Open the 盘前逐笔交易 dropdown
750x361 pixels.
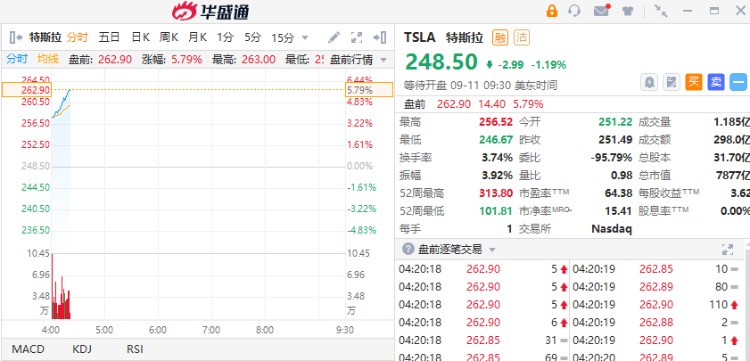492,250
